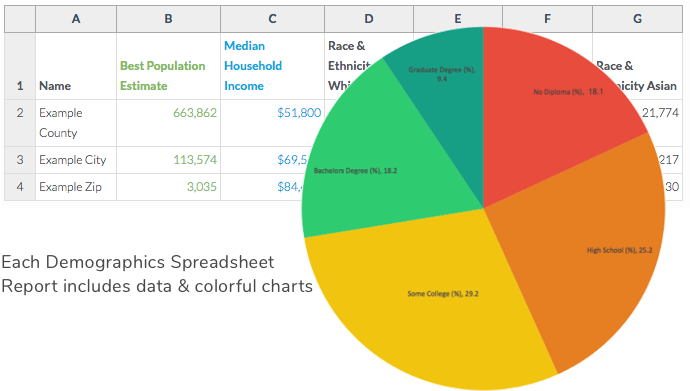Click the 'Race & Ethnicity Asian' header cell

coord(637,66)
